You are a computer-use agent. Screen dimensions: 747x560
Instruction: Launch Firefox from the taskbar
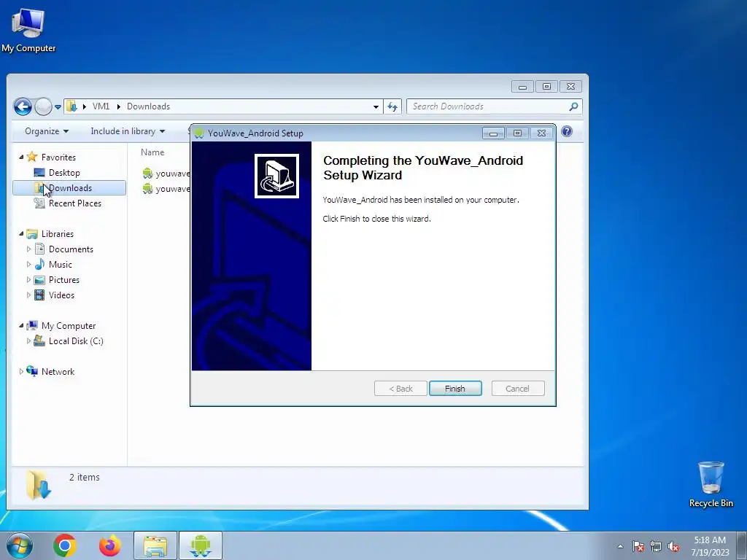pos(110,545)
